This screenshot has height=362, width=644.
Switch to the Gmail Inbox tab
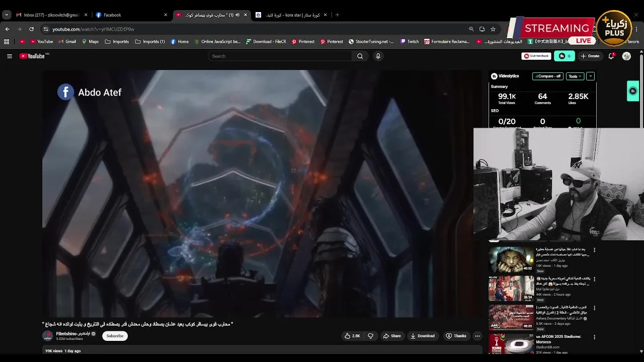tap(50, 15)
